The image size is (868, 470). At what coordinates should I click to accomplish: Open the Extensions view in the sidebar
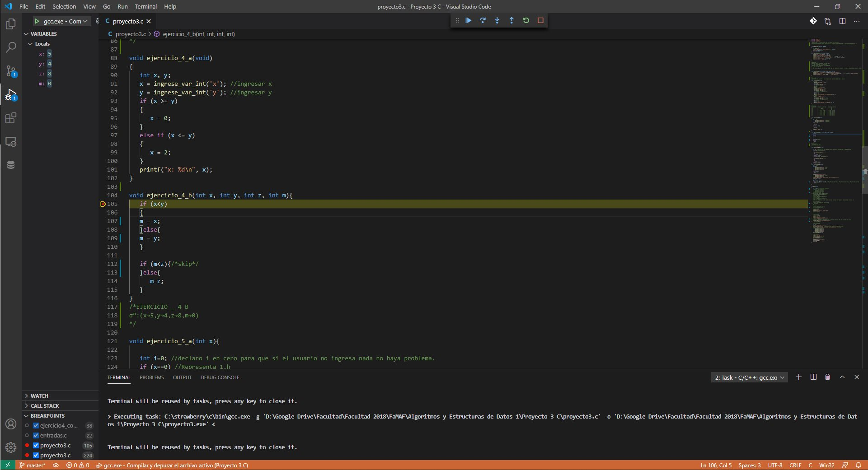pyautogui.click(x=11, y=118)
